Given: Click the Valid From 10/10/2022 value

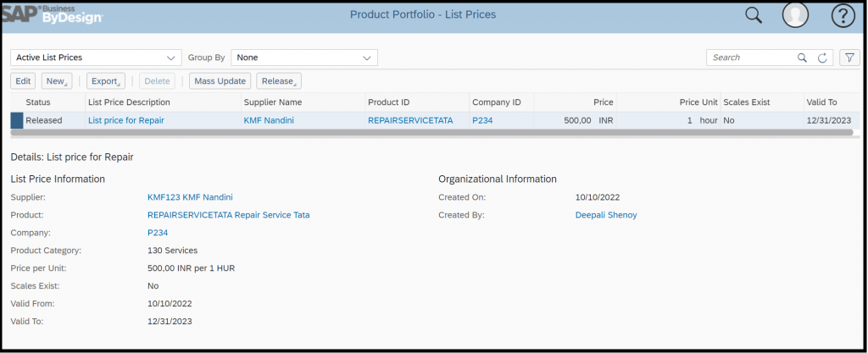Looking at the screenshot, I should 170,303.
